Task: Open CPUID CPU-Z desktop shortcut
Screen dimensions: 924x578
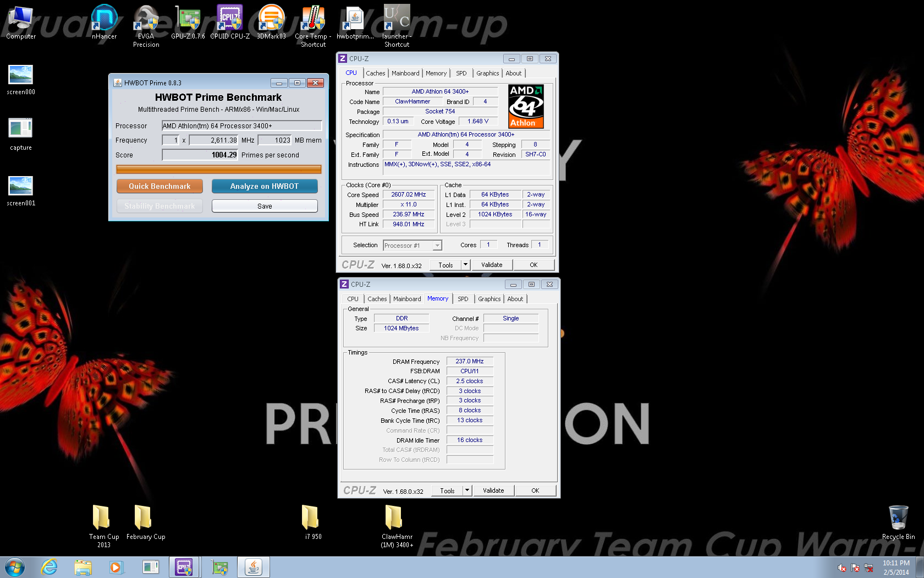Action: point(230,22)
